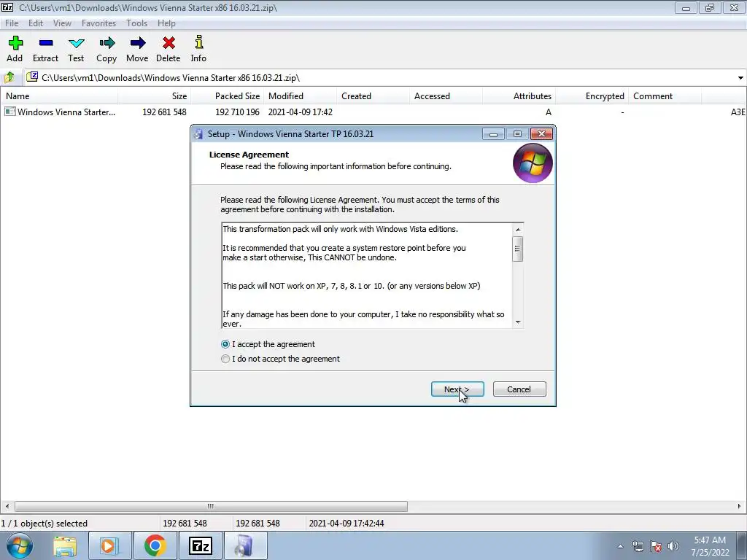The image size is (747, 560).
Task: Click the 1 / 1 object(s) selected status
Action: (x=44, y=524)
